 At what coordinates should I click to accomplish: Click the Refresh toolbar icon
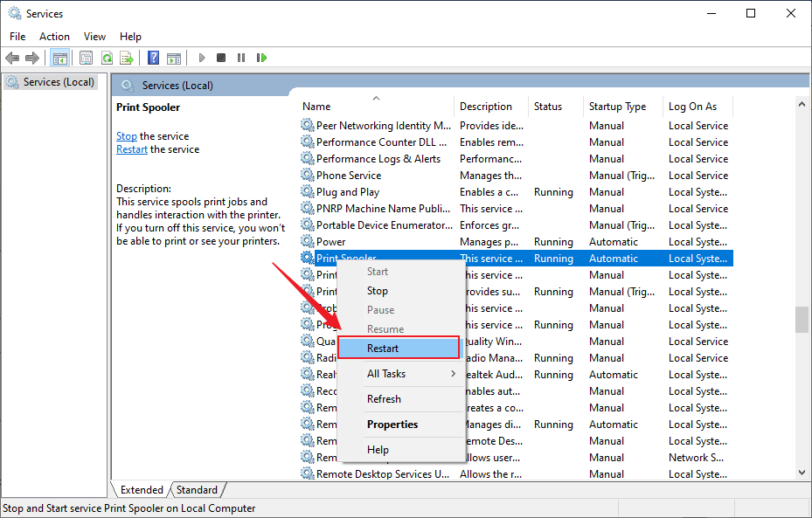point(107,58)
